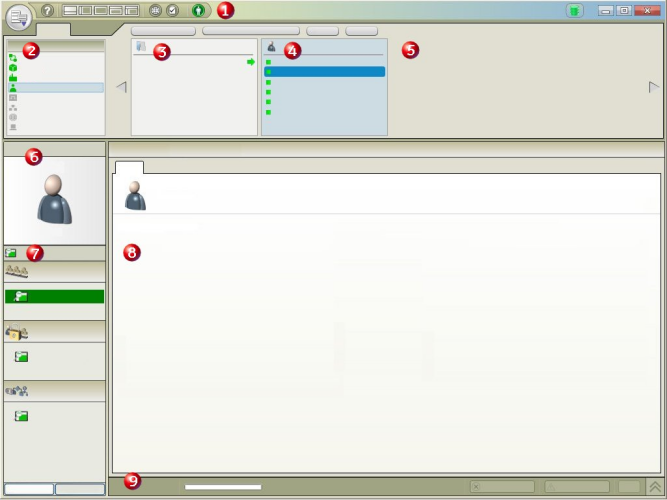Click the folder icon heading the white panel
The image size is (667, 500).
pos(141,46)
